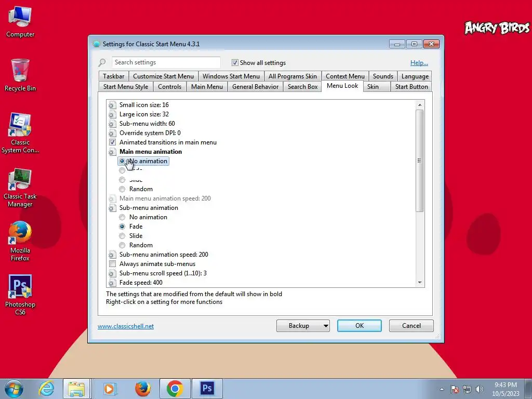Open the Controls tab

click(170, 87)
